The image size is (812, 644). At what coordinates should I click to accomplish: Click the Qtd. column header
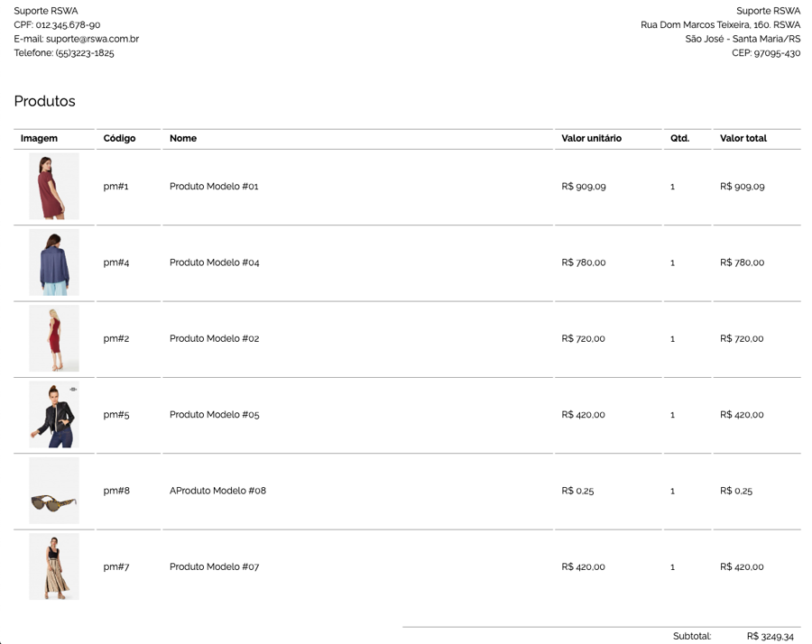(679, 139)
